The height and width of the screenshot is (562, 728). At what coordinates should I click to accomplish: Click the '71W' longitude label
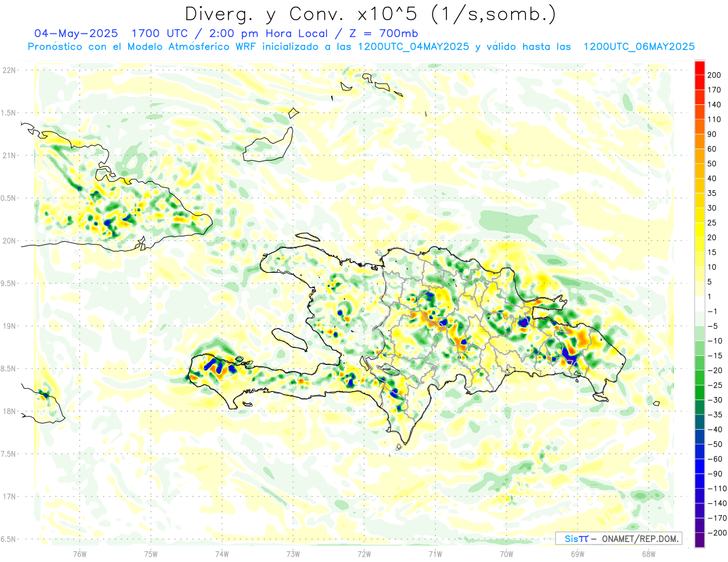[435, 554]
